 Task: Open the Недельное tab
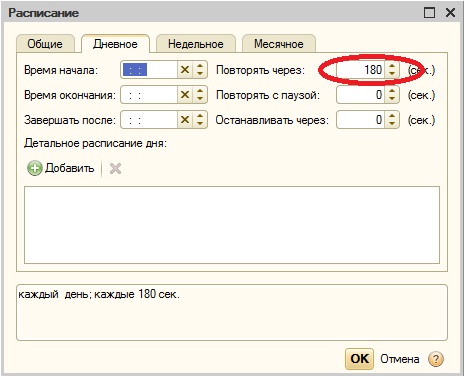tap(196, 44)
